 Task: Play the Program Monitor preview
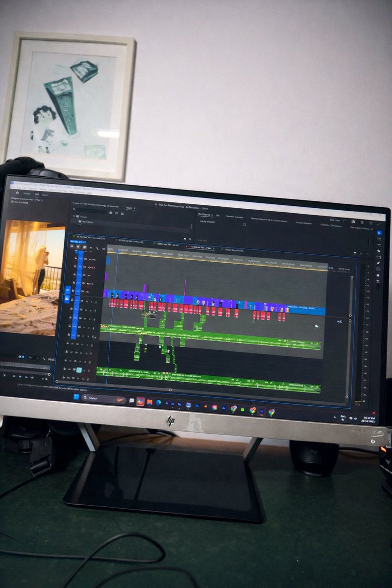20,376
